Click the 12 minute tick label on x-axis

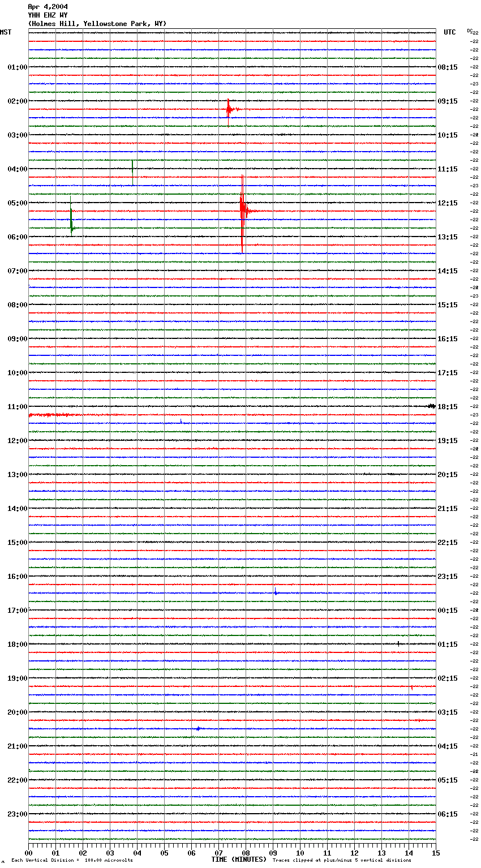(x=354, y=853)
